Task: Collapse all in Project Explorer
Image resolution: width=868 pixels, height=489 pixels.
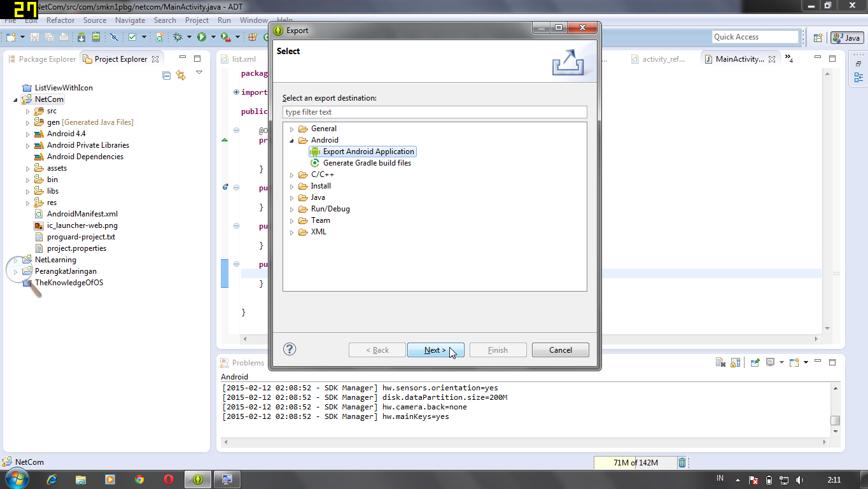Action: click(167, 75)
